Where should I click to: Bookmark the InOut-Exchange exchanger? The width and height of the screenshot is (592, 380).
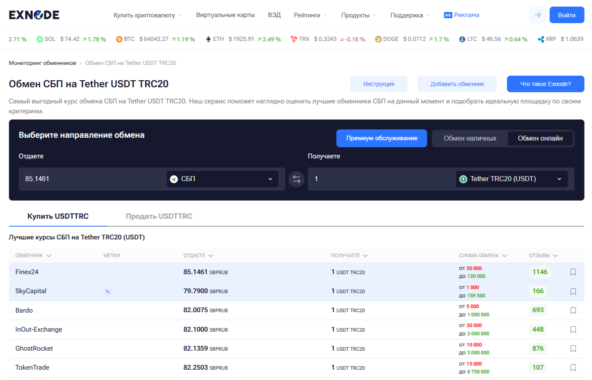(573, 329)
